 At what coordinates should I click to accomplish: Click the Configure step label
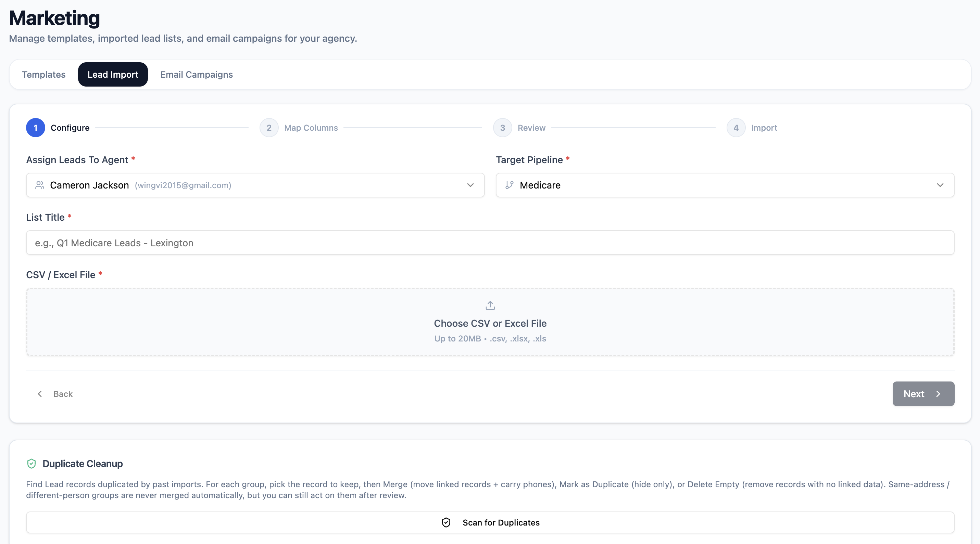70,128
